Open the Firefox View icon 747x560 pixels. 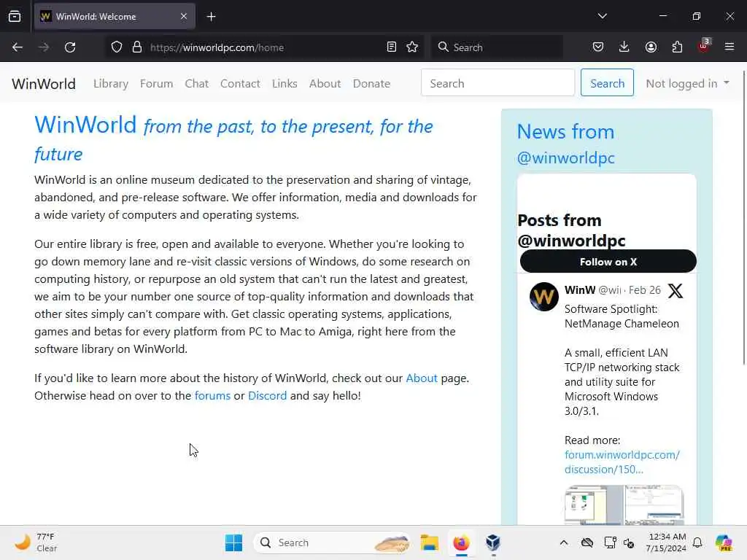pyautogui.click(x=15, y=17)
